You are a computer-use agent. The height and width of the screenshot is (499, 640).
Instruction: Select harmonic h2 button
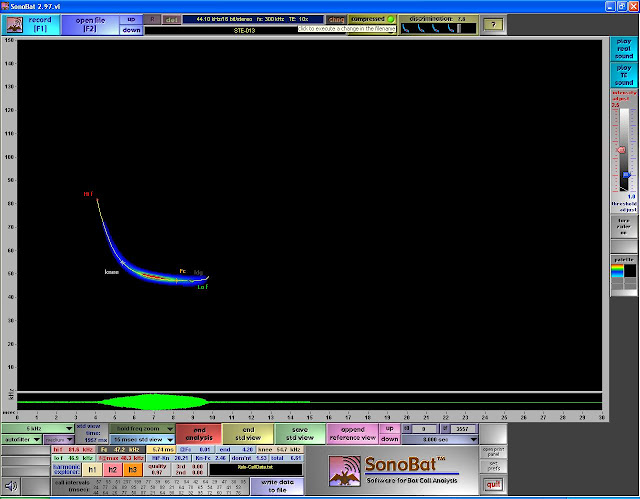pos(112,470)
